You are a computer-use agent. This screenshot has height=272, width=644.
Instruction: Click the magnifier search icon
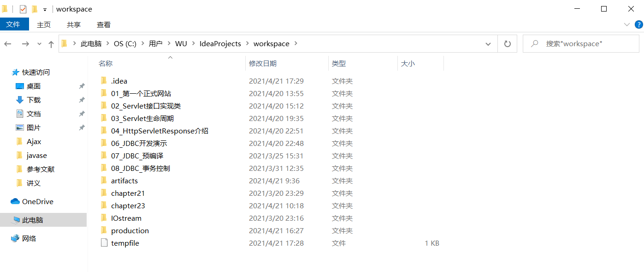click(x=535, y=44)
